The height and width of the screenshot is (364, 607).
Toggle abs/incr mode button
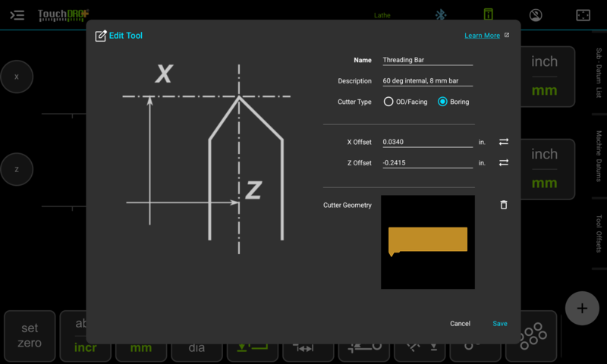point(85,336)
